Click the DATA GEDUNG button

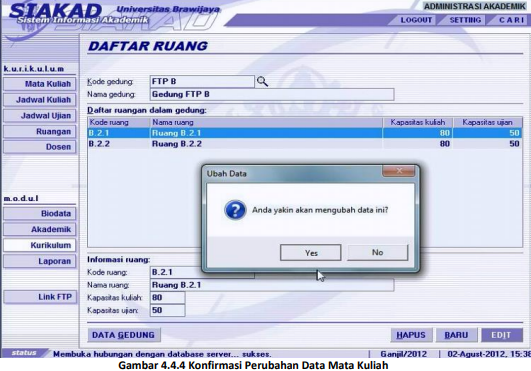pos(124,335)
